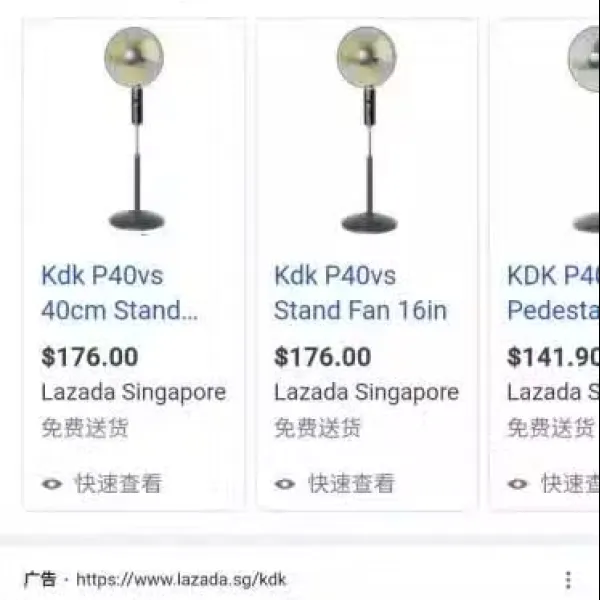The height and width of the screenshot is (600, 600).
Task: Open the Kdk P40vs 40cm Stand title link
Action: tap(119, 293)
